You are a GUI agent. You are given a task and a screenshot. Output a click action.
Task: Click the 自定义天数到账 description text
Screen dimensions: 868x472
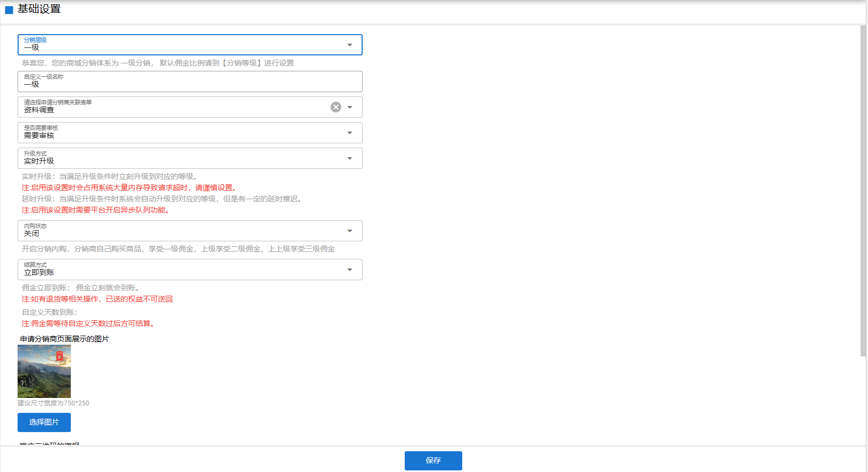[50, 312]
